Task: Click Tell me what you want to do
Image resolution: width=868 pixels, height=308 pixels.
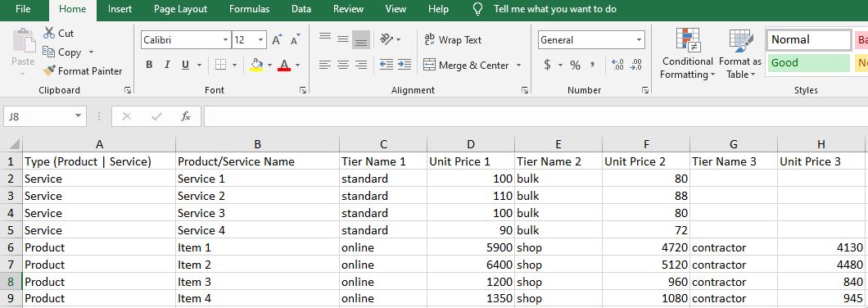Action: [x=554, y=9]
